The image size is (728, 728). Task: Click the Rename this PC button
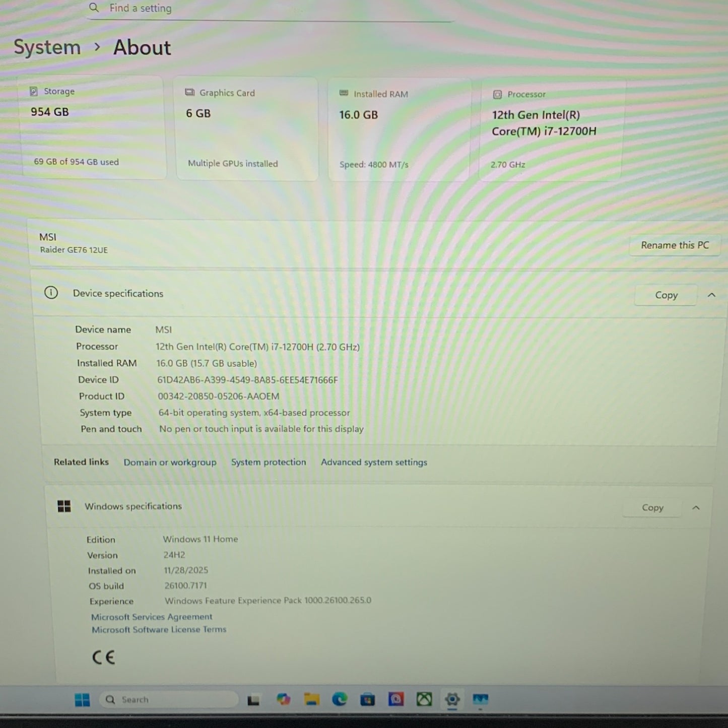(x=675, y=245)
